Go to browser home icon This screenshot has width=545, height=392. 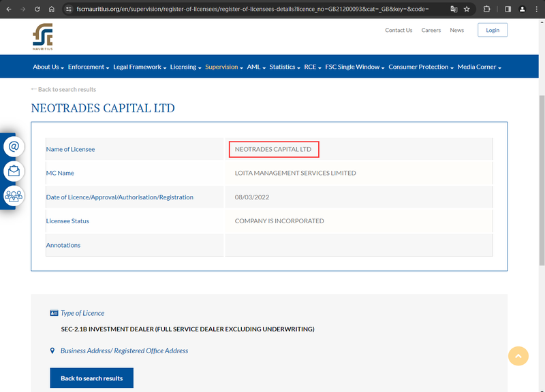(x=52, y=9)
